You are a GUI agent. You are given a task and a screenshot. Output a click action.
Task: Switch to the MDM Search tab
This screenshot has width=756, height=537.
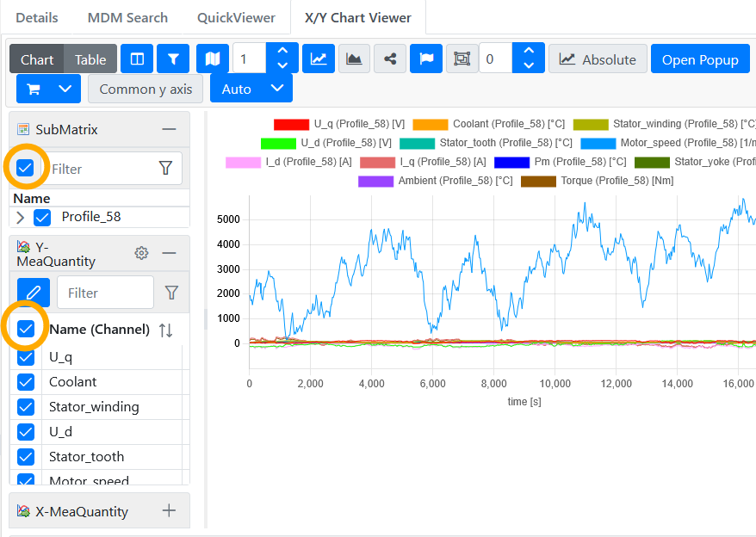click(127, 17)
